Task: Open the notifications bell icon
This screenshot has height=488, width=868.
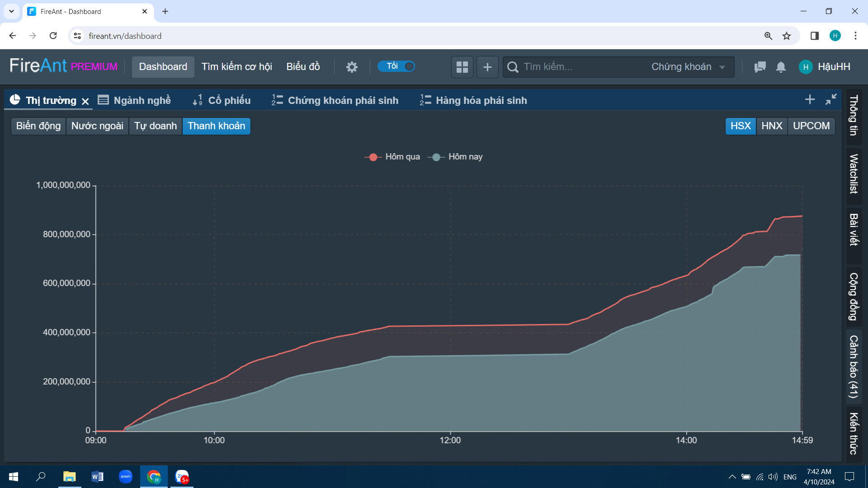Action: coord(781,67)
